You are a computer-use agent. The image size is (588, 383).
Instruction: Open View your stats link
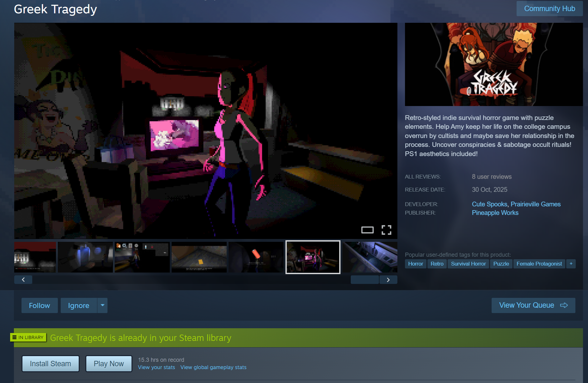(x=156, y=367)
